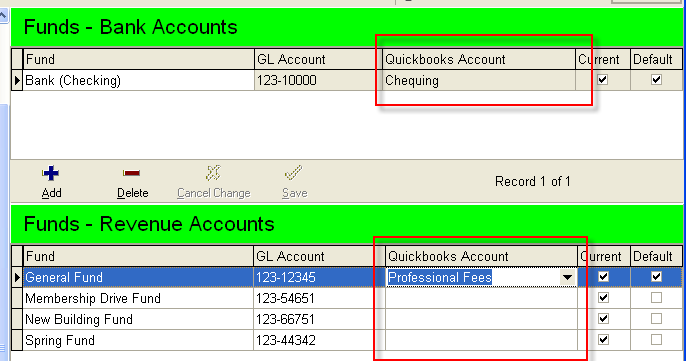This screenshot has width=686, height=361.
Task: Click the blue plus Add icon
Action: coord(51,173)
